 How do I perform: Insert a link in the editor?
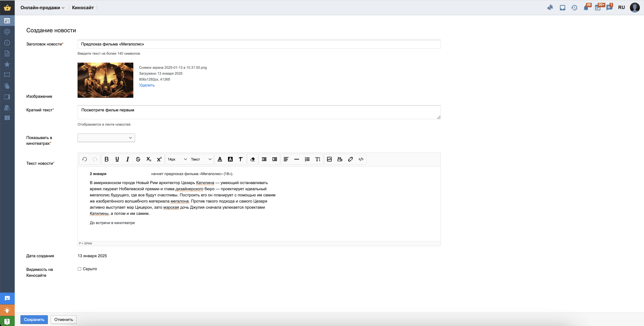click(x=350, y=159)
